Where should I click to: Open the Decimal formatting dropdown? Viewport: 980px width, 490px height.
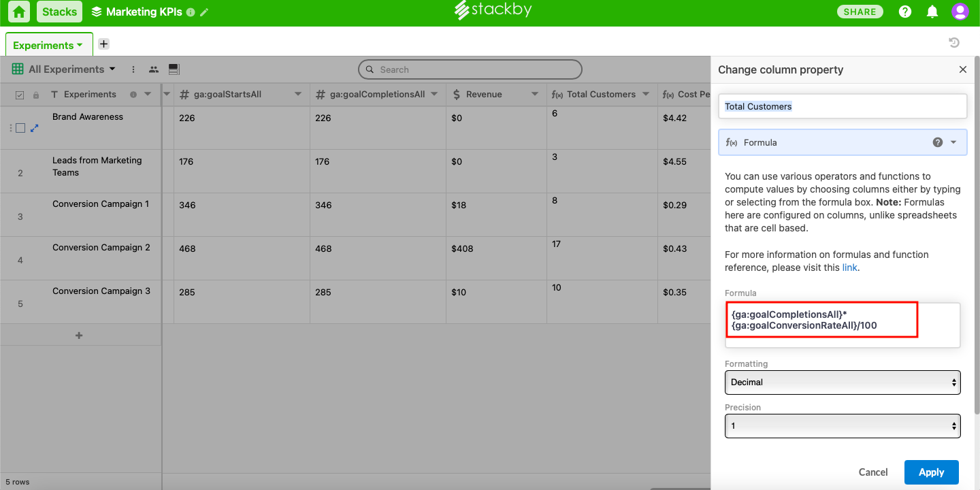[x=843, y=382]
